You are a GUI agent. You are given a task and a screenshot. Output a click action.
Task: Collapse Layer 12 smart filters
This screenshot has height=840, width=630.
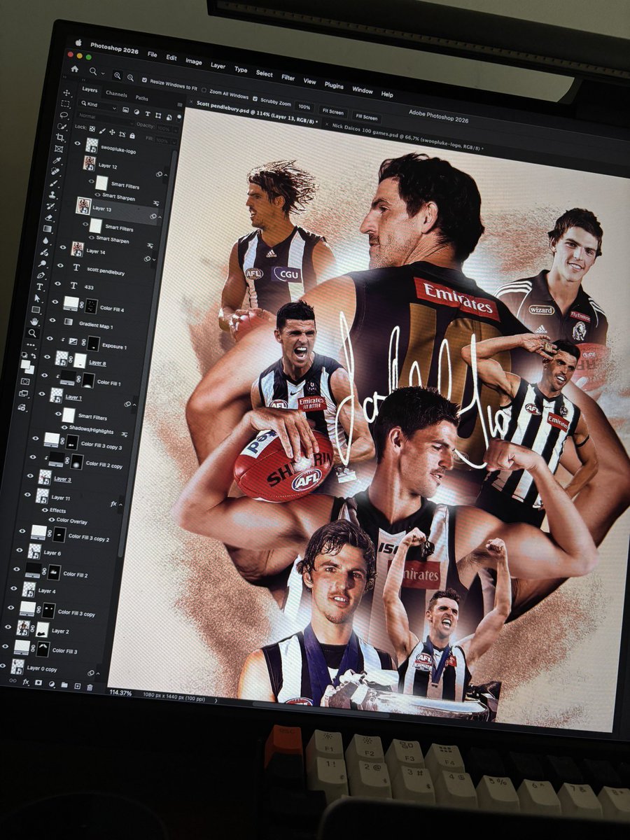166,175
